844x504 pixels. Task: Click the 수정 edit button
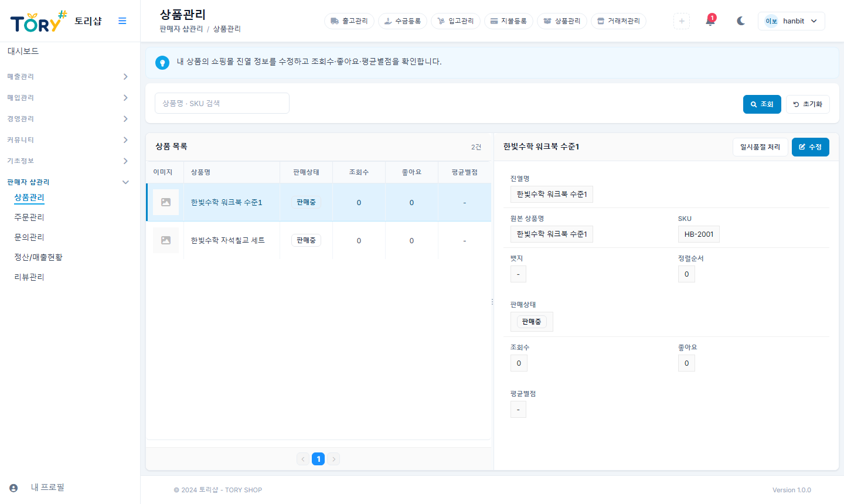pyautogui.click(x=811, y=147)
